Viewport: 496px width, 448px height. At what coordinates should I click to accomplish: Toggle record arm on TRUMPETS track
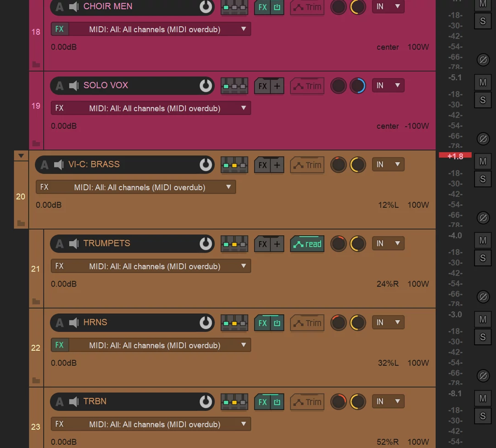(x=206, y=243)
